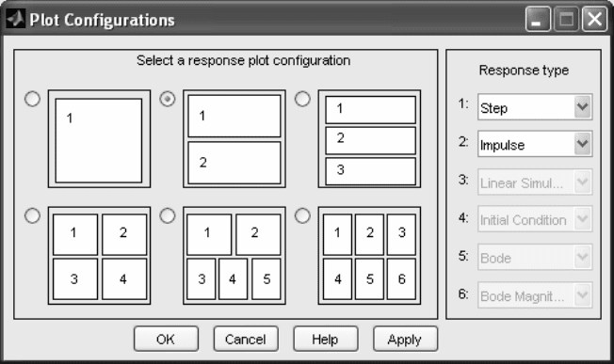Select the two-plot stacked layout radio button
The height and width of the screenshot is (364, 614).
coord(168,99)
